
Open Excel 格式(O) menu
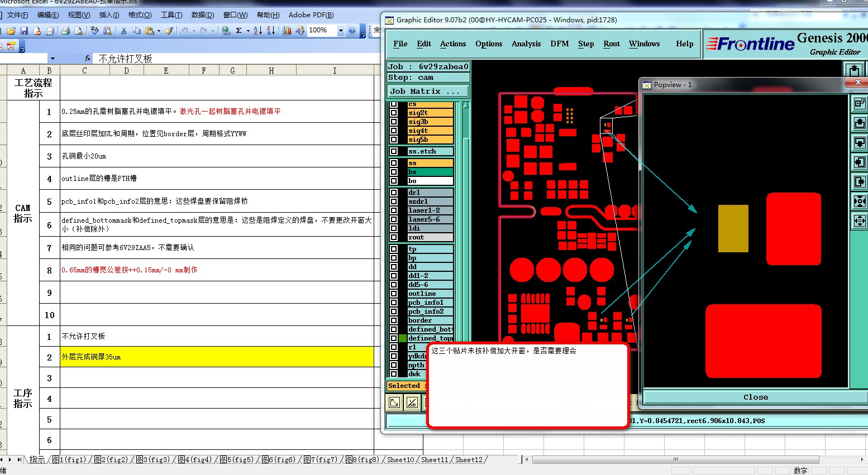(x=140, y=15)
